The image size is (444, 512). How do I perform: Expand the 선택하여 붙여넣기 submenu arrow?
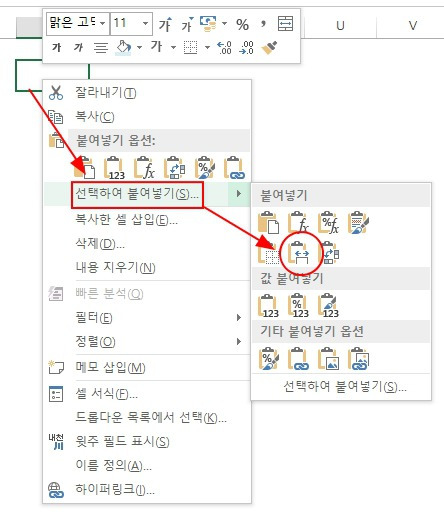[239, 193]
